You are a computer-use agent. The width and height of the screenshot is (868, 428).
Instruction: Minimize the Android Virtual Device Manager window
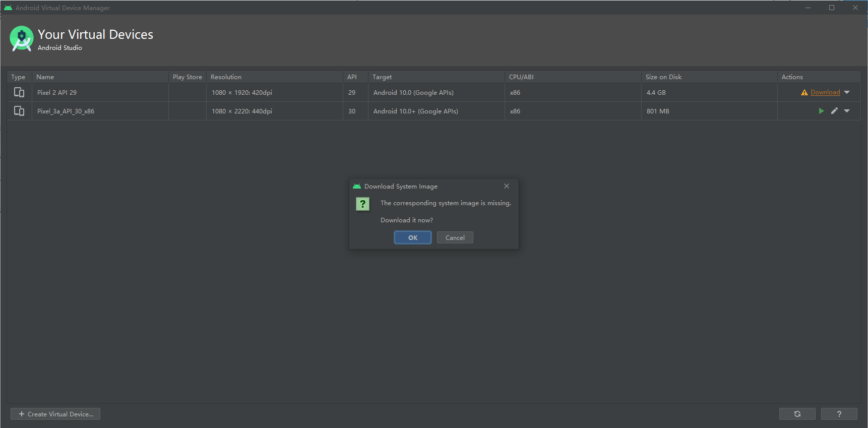coord(808,8)
